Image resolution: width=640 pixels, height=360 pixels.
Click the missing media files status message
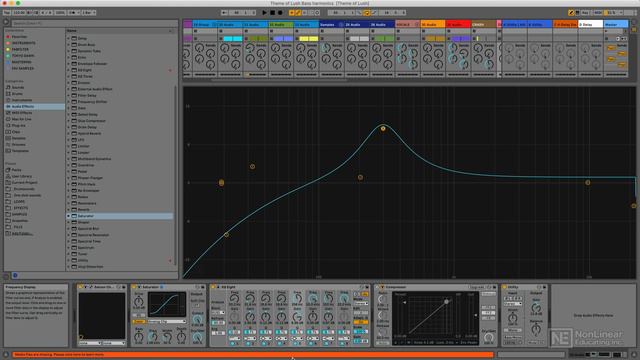click(253, 355)
